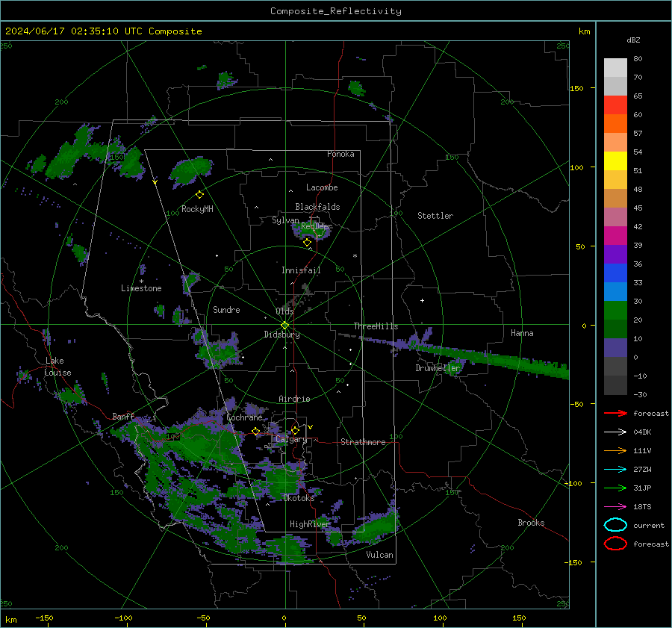
Task: Click the Blackfalds town label
Action: 317,207
